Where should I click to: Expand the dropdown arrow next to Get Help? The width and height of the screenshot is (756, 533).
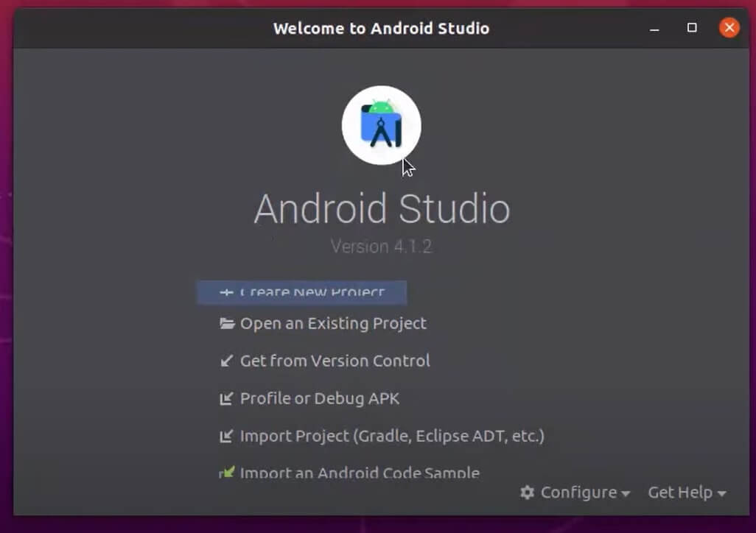[722, 493]
